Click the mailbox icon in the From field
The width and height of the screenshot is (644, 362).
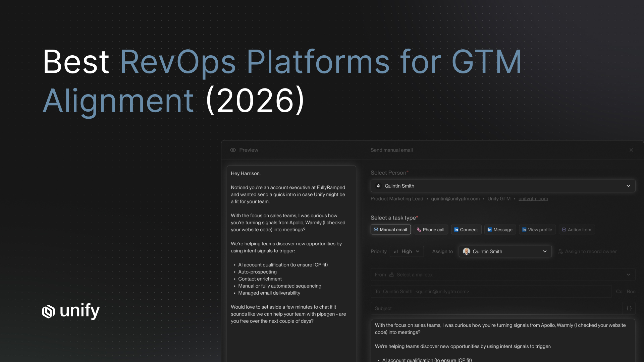pos(391,275)
